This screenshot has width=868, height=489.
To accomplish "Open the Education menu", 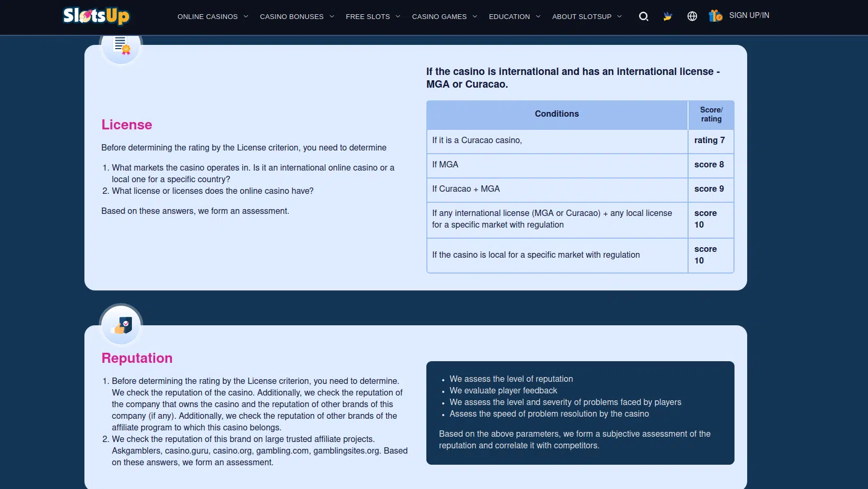I will (x=509, y=16).
